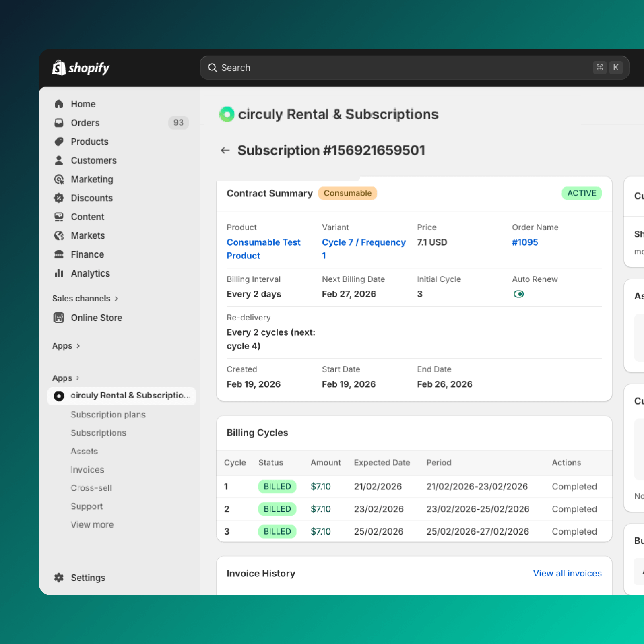Click the Online Store storefront icon
This screenshot has width=644, height=644.
coord(59,318)
